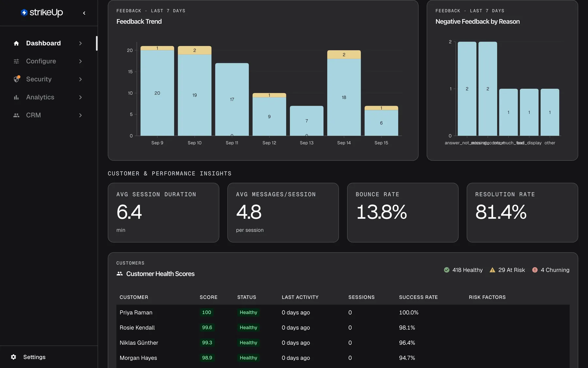588x368 pixels.
Task: Click the Sep 13 feedback bar
Action: [306, 121]
